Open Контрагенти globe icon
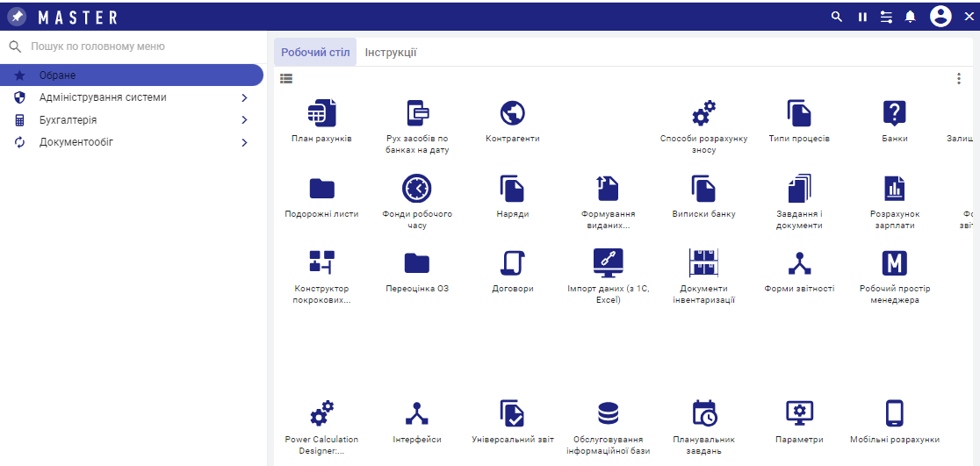This screenshot has width=980, height=466. [x=512, y=114]
